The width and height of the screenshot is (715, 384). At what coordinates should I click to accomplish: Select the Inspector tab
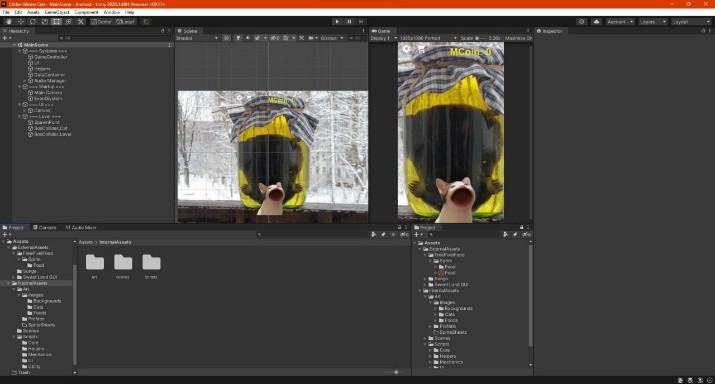[x=549, y=31]
